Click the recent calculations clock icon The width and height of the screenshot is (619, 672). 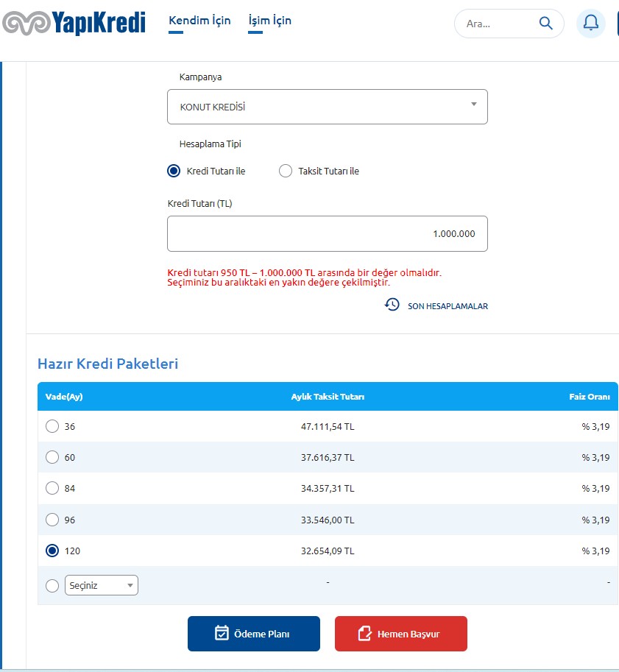tap(392, 305)
